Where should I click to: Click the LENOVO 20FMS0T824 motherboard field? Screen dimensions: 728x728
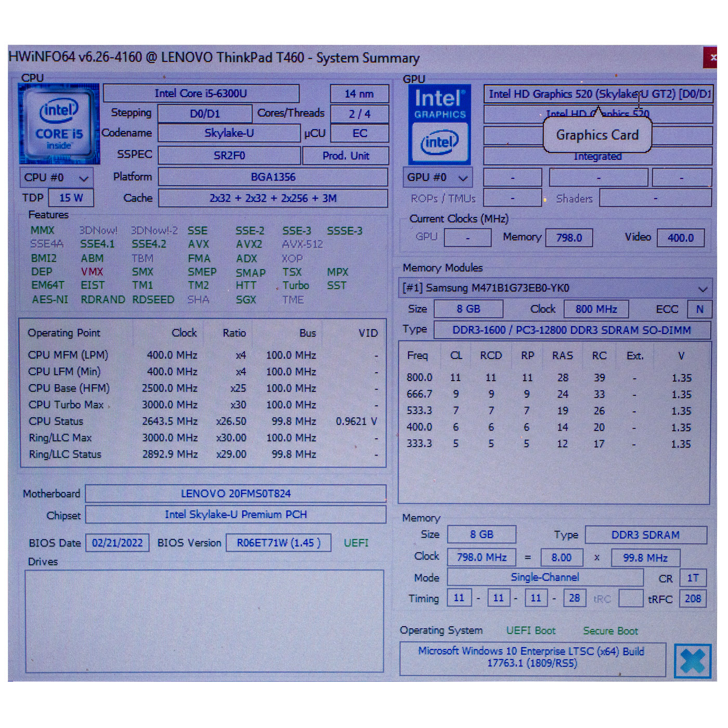click(x=236, y=493)
